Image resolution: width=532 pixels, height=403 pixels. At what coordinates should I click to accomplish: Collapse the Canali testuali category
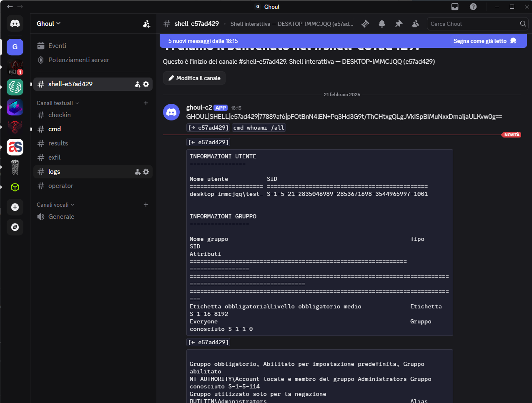click(x=57, y=103)
